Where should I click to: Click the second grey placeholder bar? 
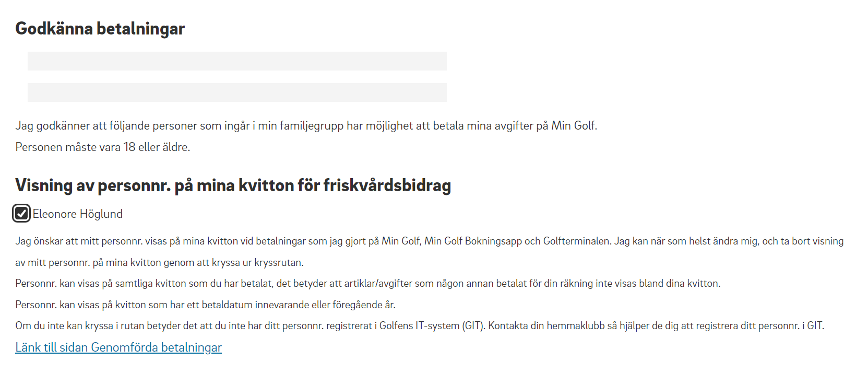coord(237,92)
